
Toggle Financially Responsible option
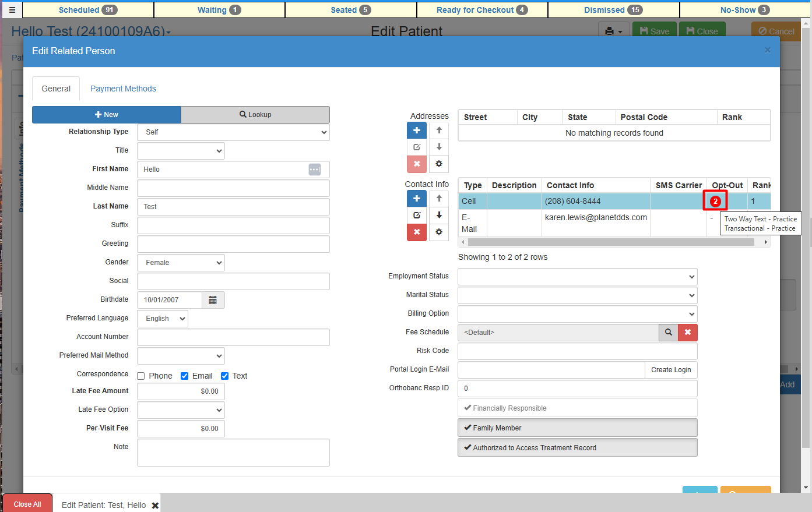578,408
